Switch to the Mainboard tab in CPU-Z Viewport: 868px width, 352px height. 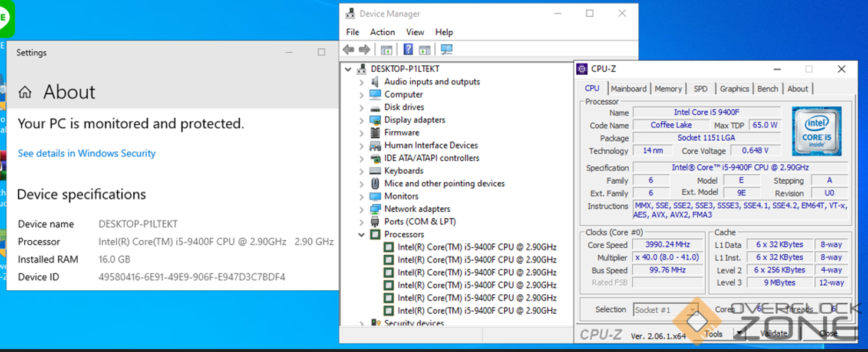628,89
